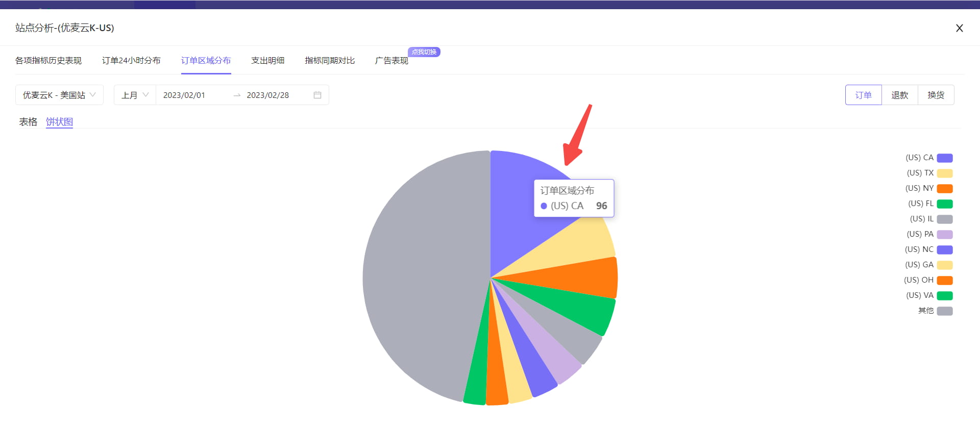The image size is (980, 431).
Task: Open the 订单24小时分布 tab
Action: point(131,60)
